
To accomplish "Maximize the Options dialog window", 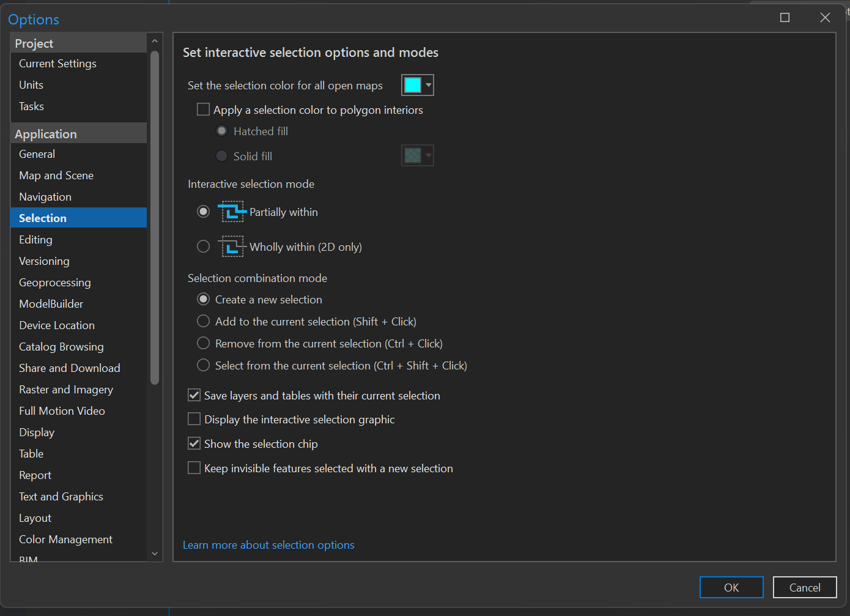I will (785, 18).
